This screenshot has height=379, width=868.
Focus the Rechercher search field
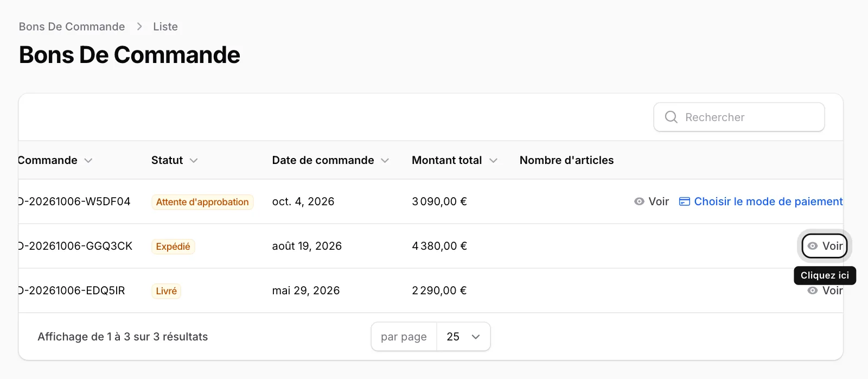[x=739, y=117]
